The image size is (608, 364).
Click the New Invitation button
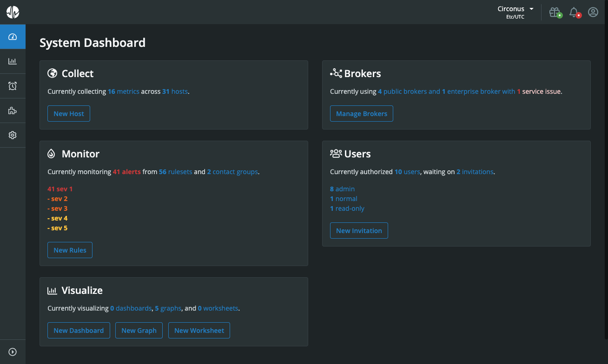pos(359,230)
